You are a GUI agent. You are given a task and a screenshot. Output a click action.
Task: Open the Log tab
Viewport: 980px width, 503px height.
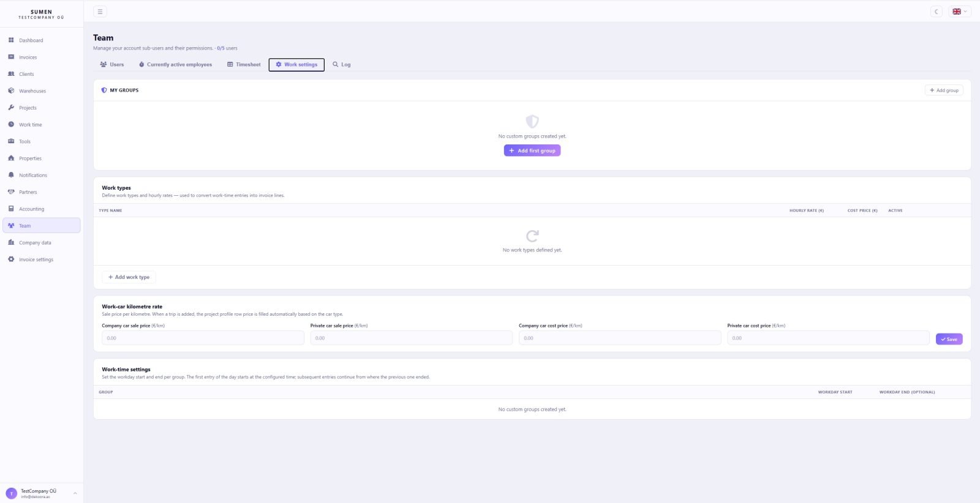[342, 64]
